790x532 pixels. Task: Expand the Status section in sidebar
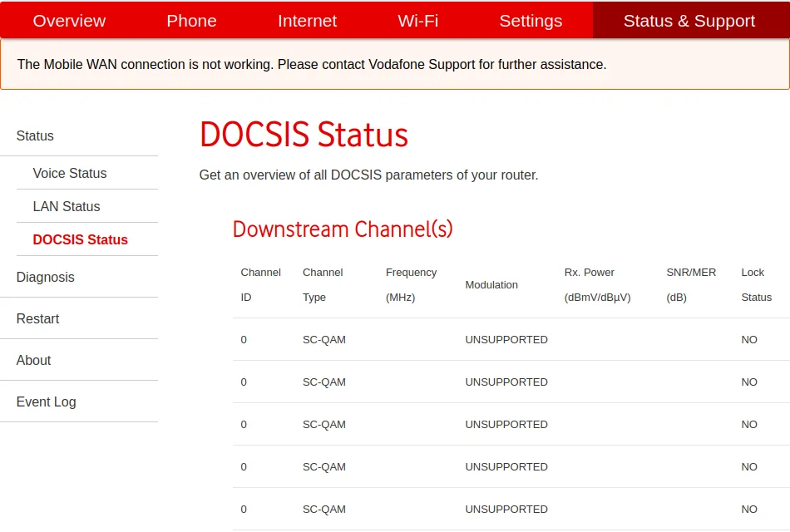(x=35, y=135)
